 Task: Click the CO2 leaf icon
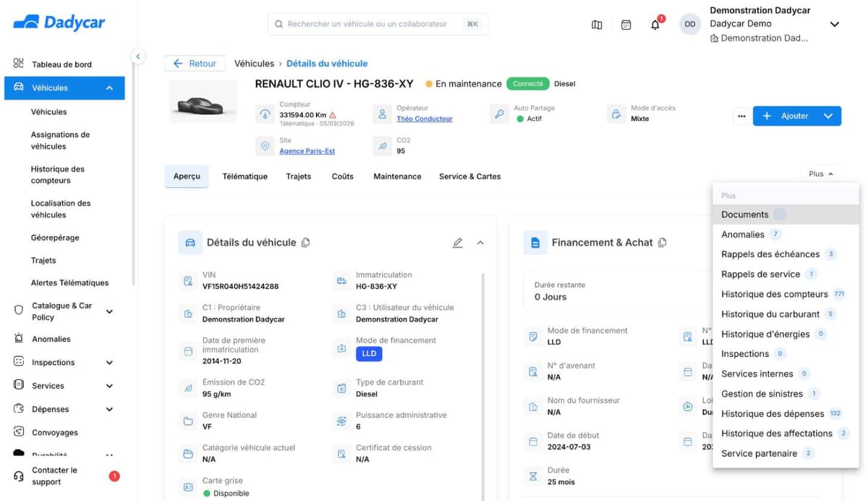click(x=382, y=146)
